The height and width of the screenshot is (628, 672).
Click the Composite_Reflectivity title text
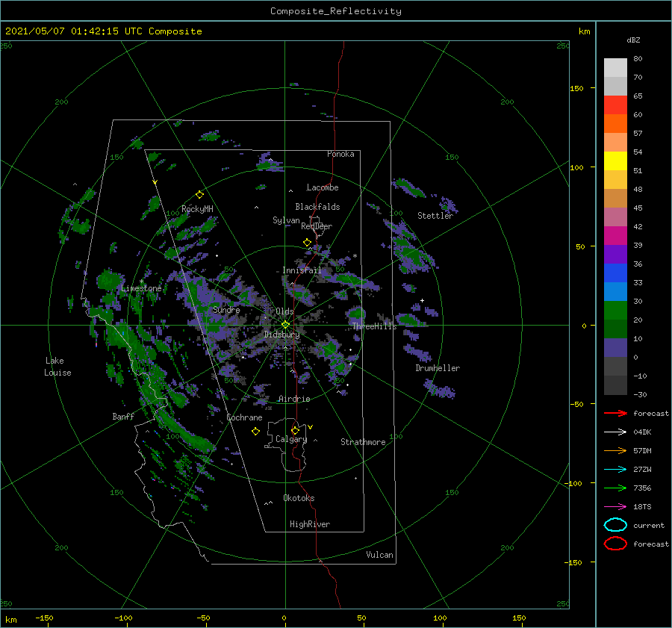click(336, 11)
